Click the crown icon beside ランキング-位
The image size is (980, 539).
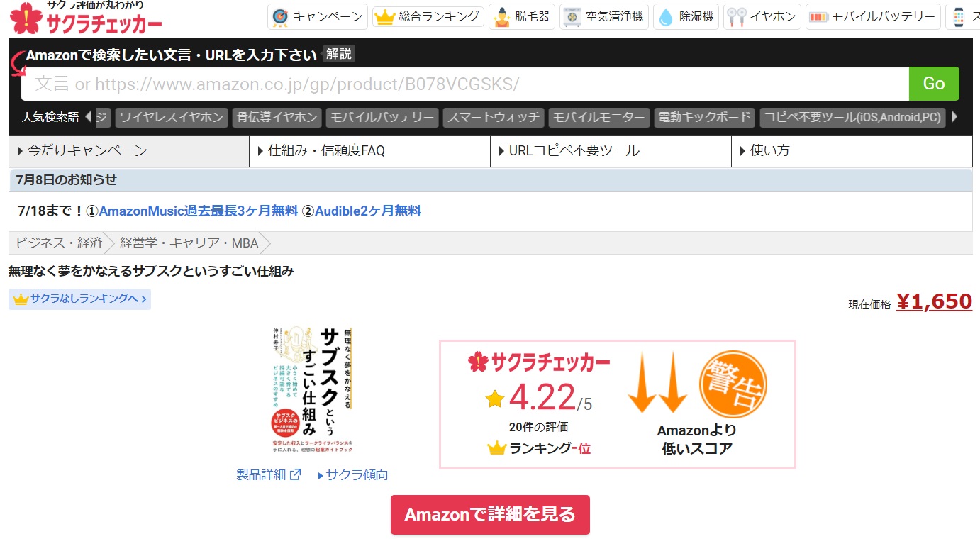[496, 448]
